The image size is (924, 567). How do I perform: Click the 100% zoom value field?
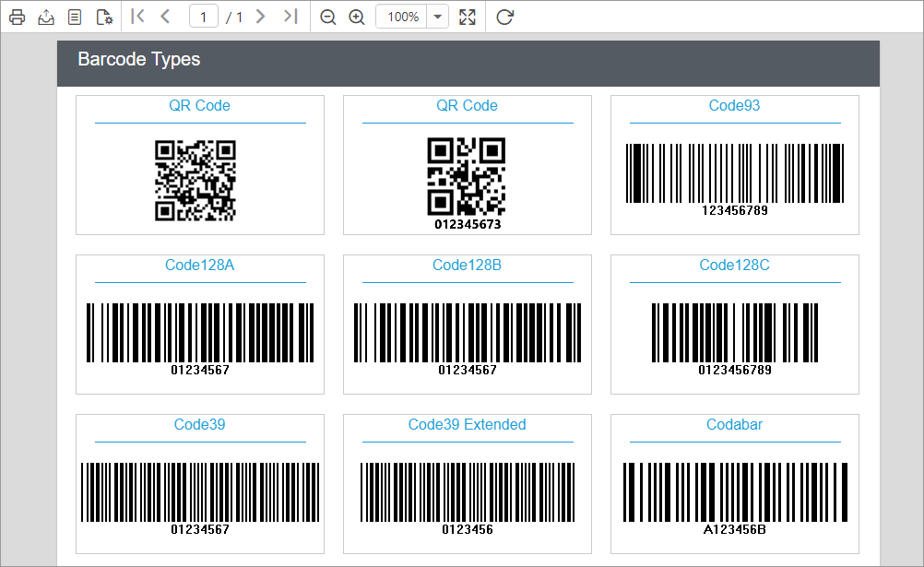click(402, 17)
